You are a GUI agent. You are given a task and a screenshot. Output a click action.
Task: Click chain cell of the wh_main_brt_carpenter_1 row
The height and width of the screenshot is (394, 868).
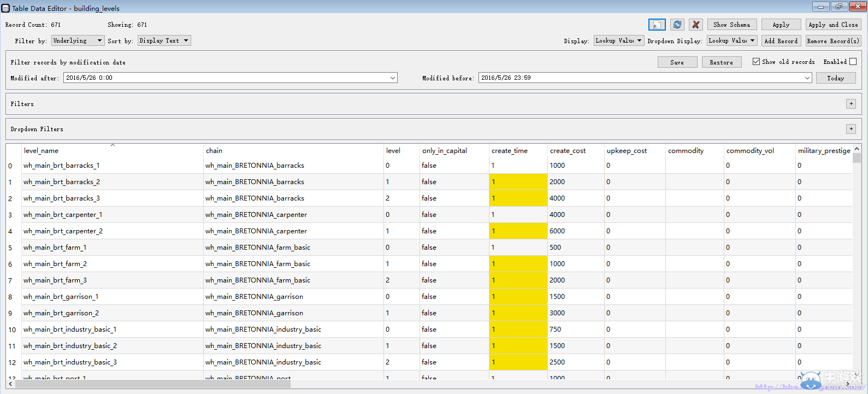tap(293, 215)
